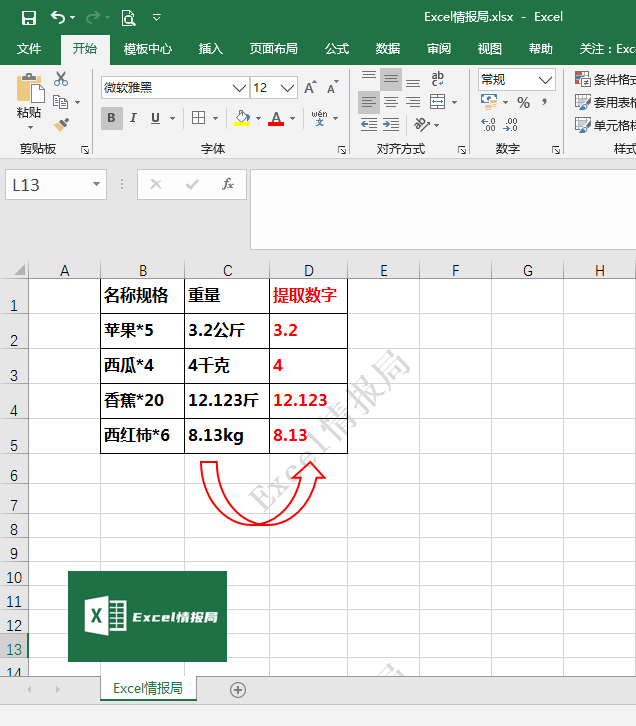Viewport: 636px width, 726px height.
Task: Click the Insert Function fx icon
Action: 228,184
